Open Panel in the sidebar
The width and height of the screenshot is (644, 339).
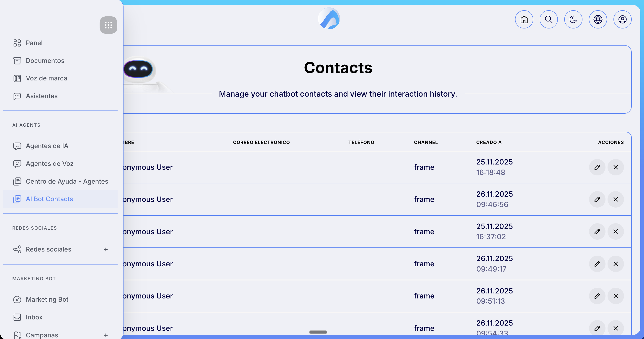pos(34,43)
